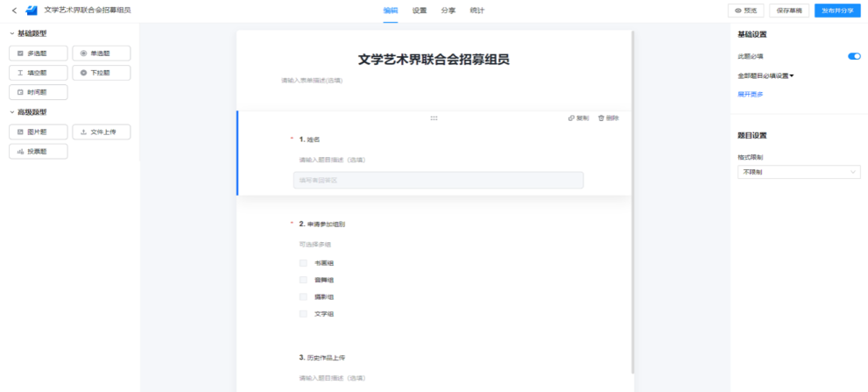Open the 格式限制 dropdown
The height and width of the screenshot is (392, 868).
tap(799, 173)
